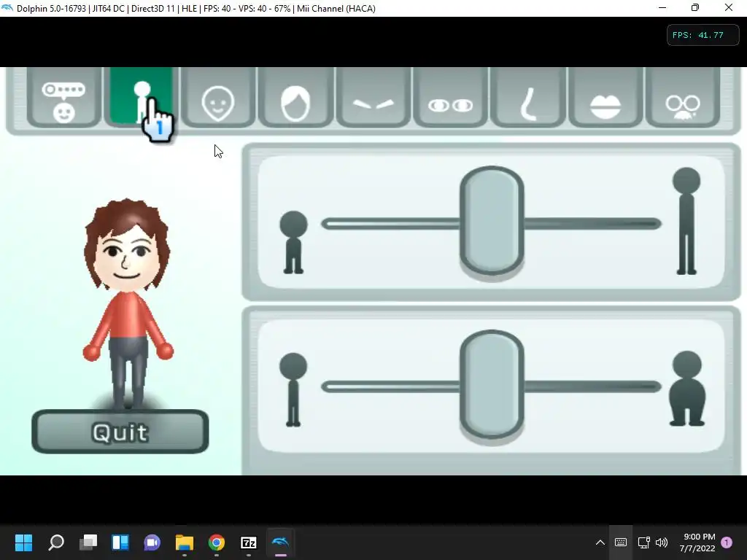This screenshot has width=747, height=560.
Task: Open the face shape tab
Action: tap(218, 97)
